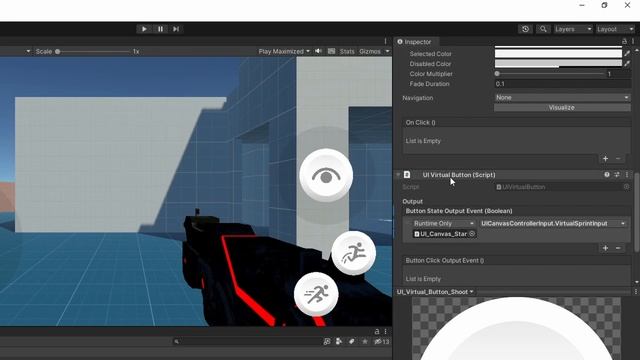Open the Runtime Only dropdown
This screenshot has width=640, height=360.
[x=443, y=223]
